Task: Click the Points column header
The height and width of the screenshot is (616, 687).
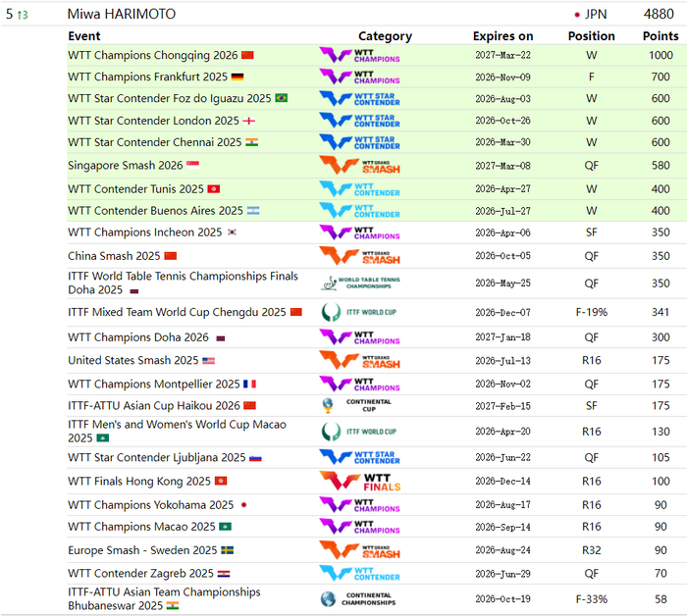Action: click(x=661, y=36)
